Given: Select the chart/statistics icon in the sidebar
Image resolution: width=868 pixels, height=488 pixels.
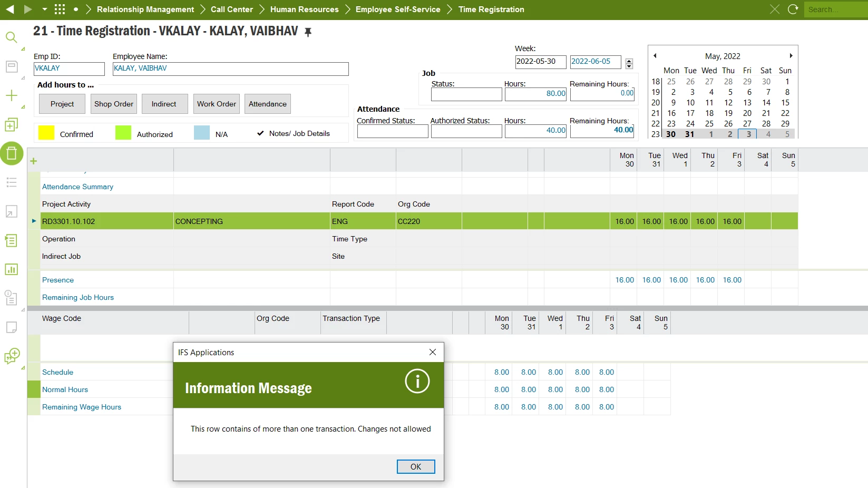Looking at the screenshot, I should (x=11, y=269).
